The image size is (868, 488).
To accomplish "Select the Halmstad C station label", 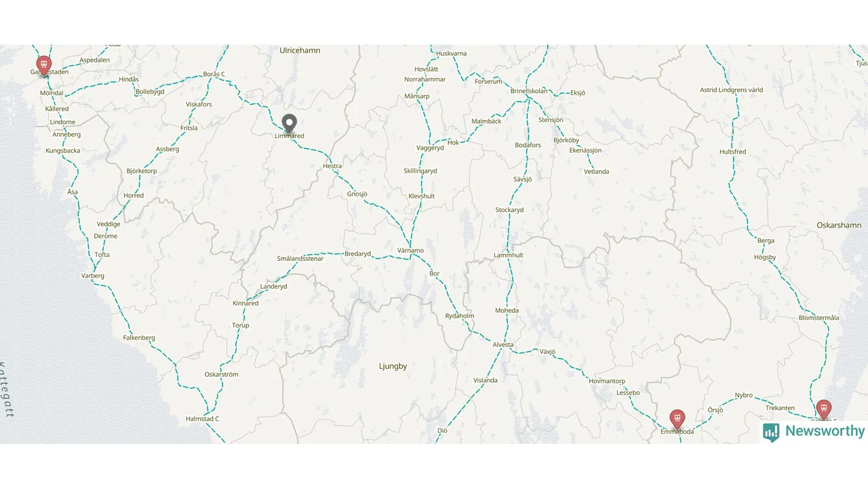I will [202, 419].
